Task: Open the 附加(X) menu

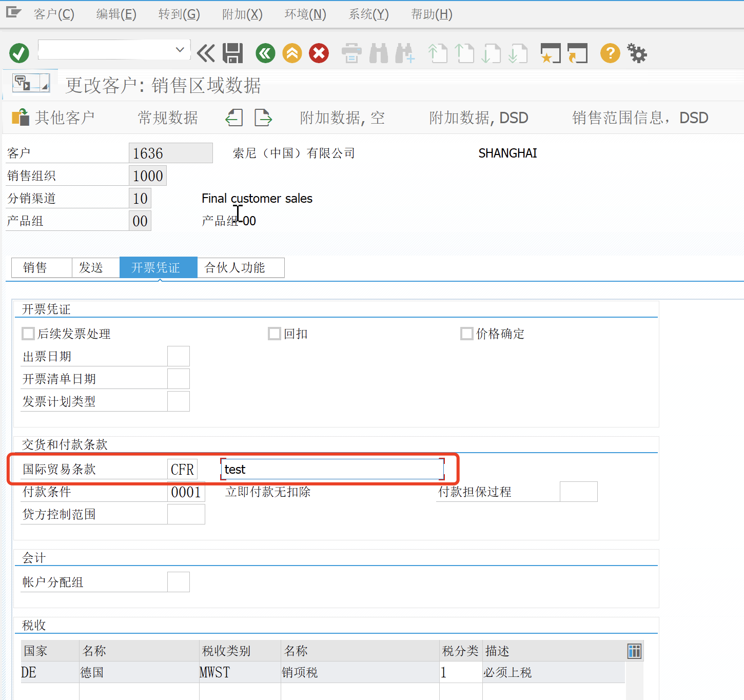Action: pos(242,14)
